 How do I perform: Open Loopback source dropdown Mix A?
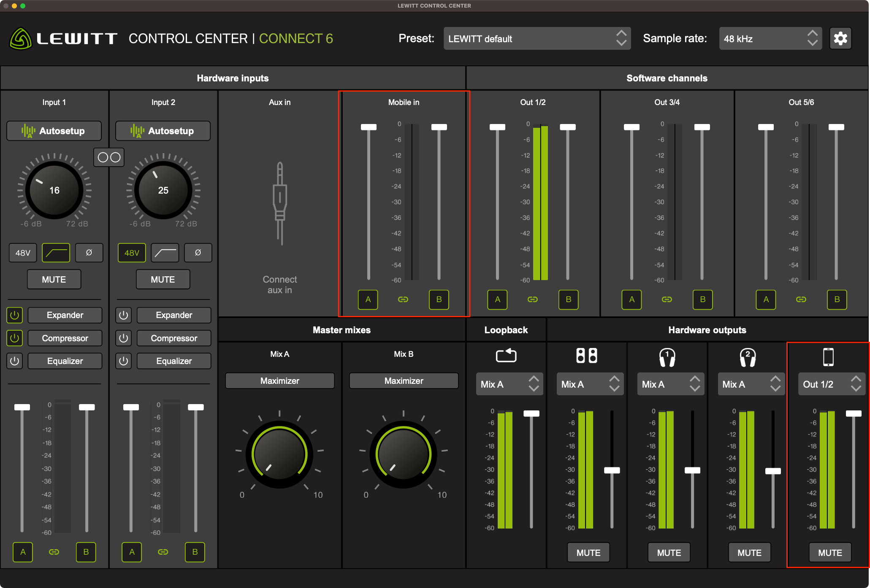click(x=510, y=384)
